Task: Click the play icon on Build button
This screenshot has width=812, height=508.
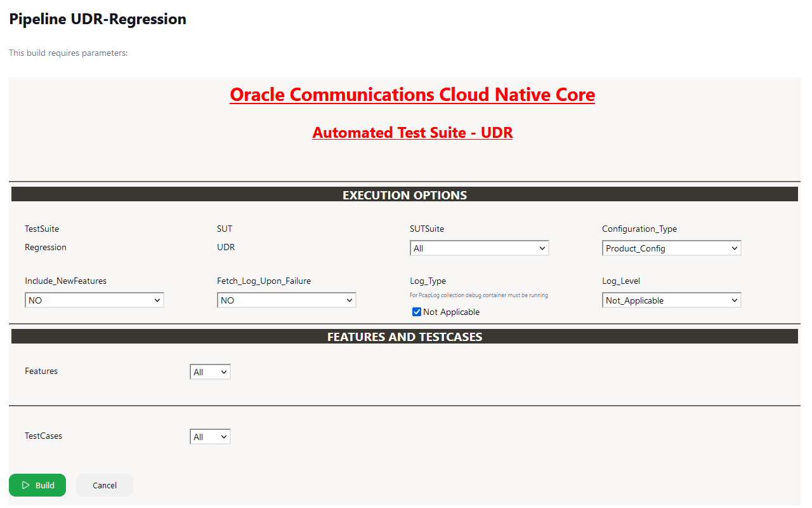Action: pos(26,485)
